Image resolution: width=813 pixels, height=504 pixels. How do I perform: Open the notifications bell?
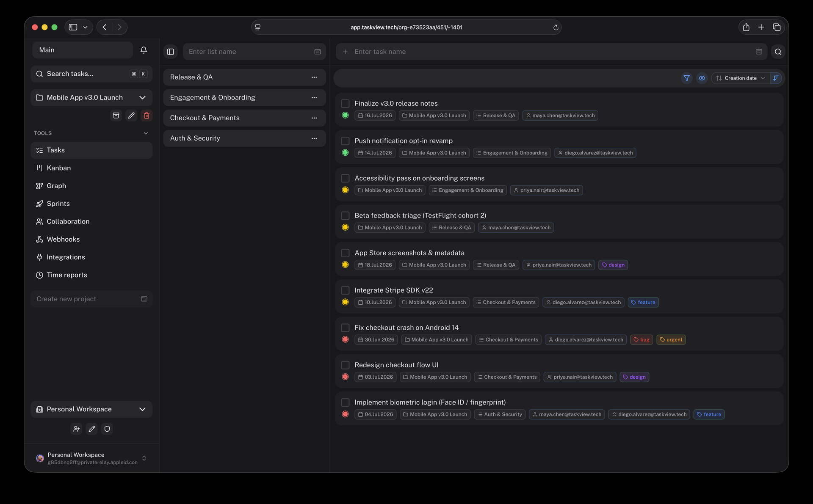click(144, 50)
